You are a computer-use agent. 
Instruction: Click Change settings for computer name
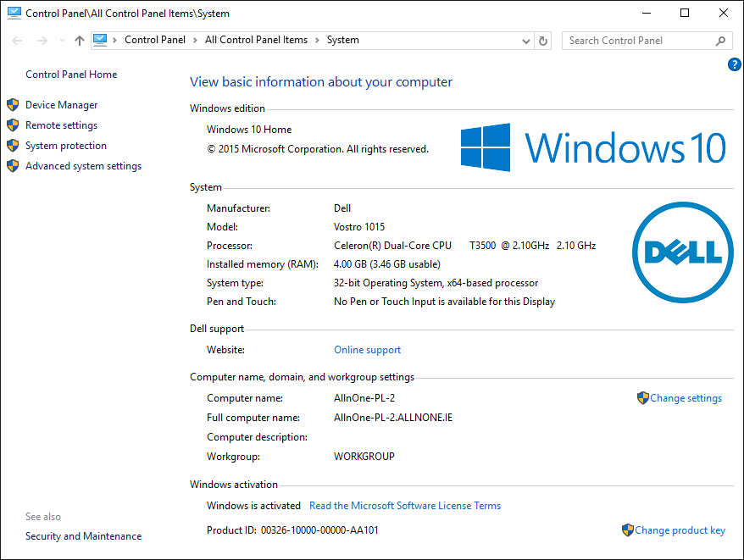(x=686, y=398)
